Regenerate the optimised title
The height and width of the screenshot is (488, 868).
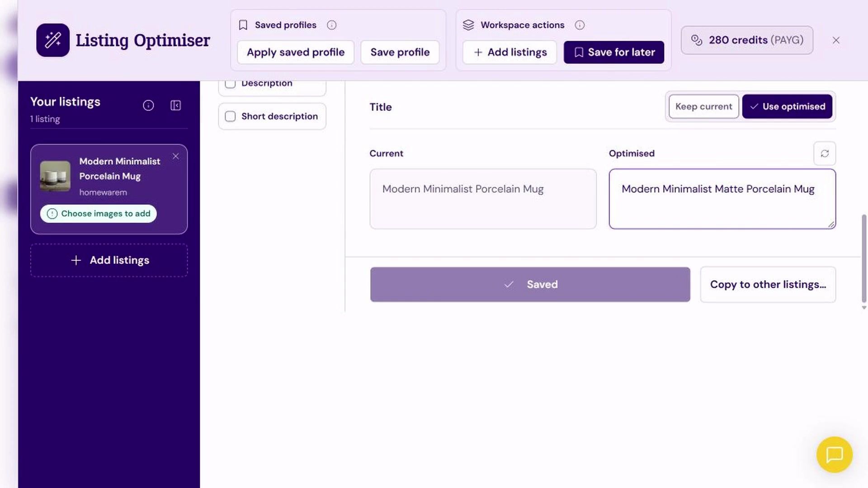point(825,154)
